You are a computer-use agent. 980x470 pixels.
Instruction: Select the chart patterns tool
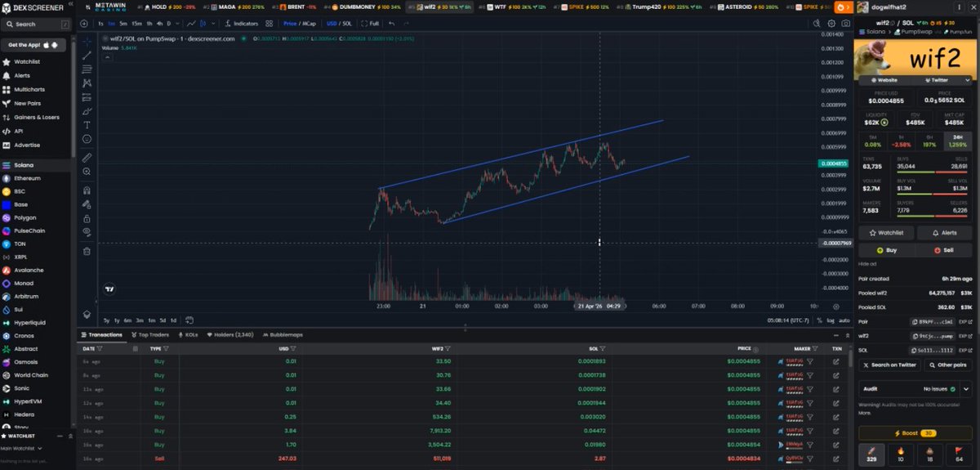[87, 83]
